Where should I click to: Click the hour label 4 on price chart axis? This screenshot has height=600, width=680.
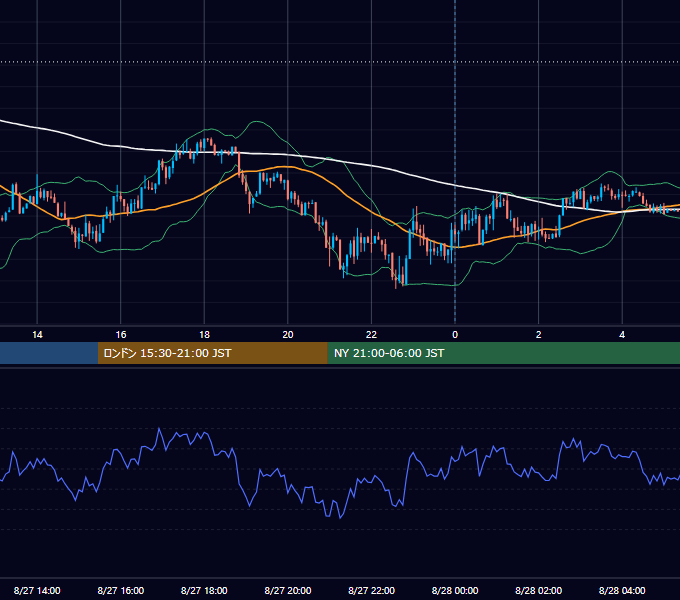622,335
